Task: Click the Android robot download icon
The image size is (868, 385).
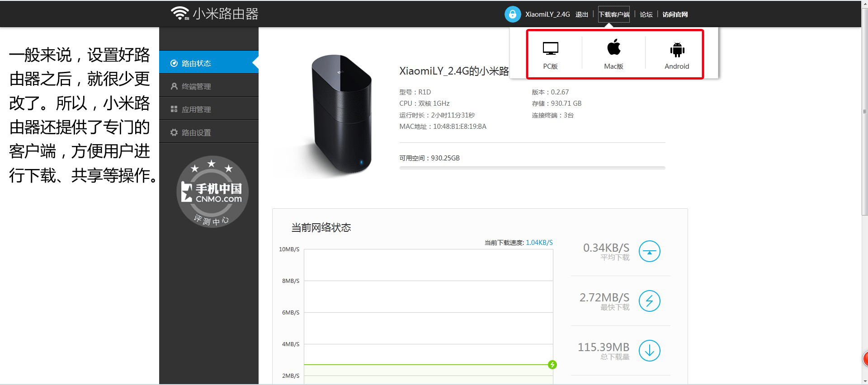Action: (x=677, y=49)
